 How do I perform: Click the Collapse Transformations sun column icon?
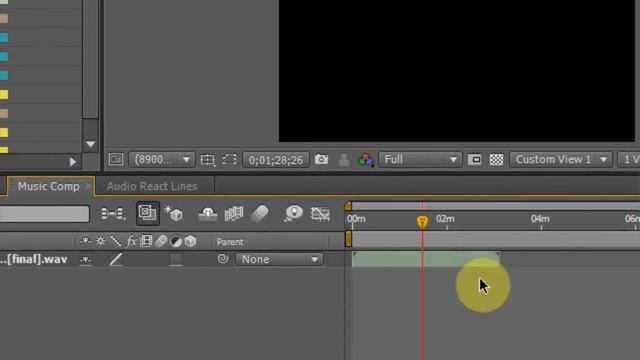click(x=100, y=241)
